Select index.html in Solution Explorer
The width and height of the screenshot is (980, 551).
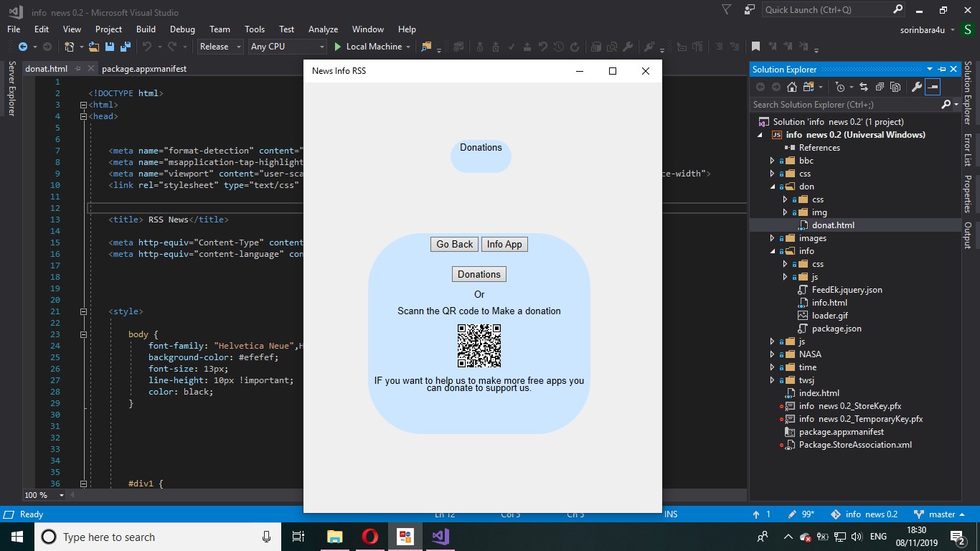click(819, 393)
